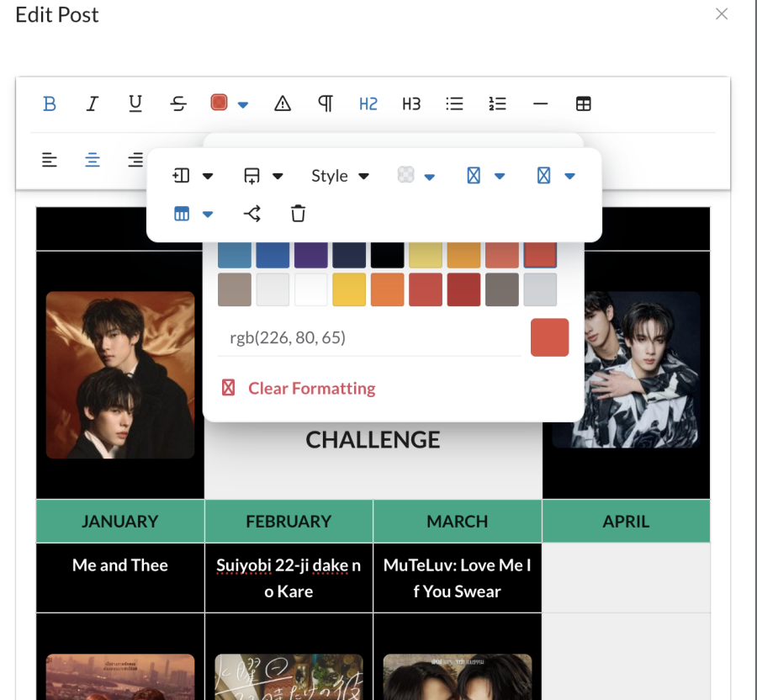Click Clear Formatting in color picker
Screen dimensions: 757x700
pyautogui.click(x=311, y=388)
